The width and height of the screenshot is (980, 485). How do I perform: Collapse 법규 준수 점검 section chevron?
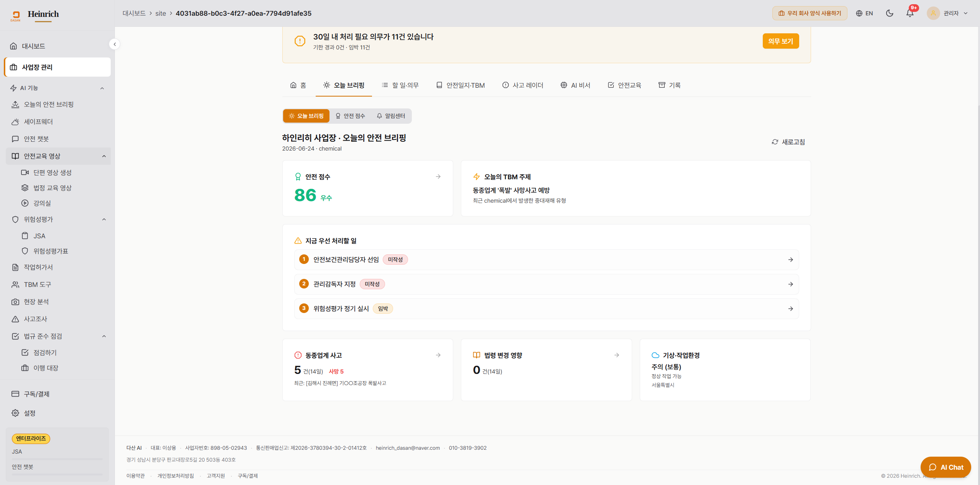[x=104, y=336]
